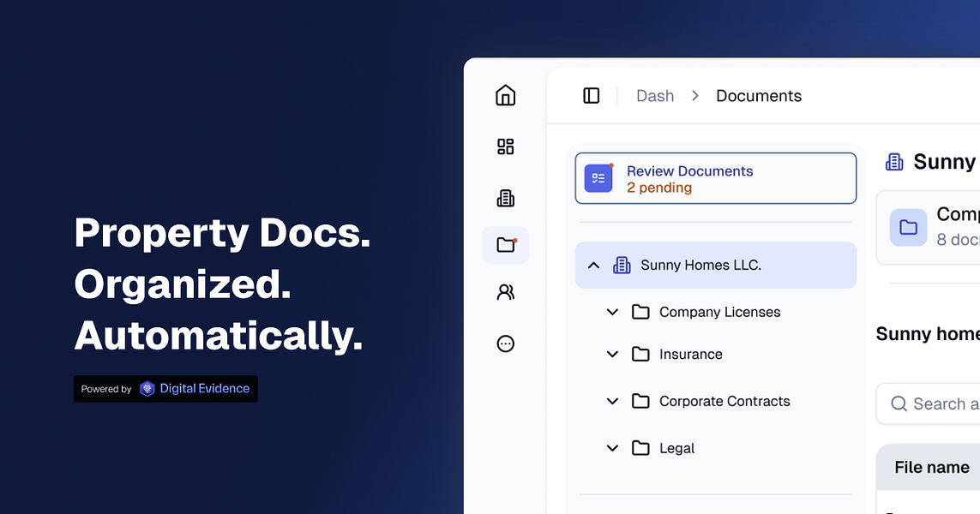
Task: Click the Digital Evidence link
Action: [x=204, y=388]
